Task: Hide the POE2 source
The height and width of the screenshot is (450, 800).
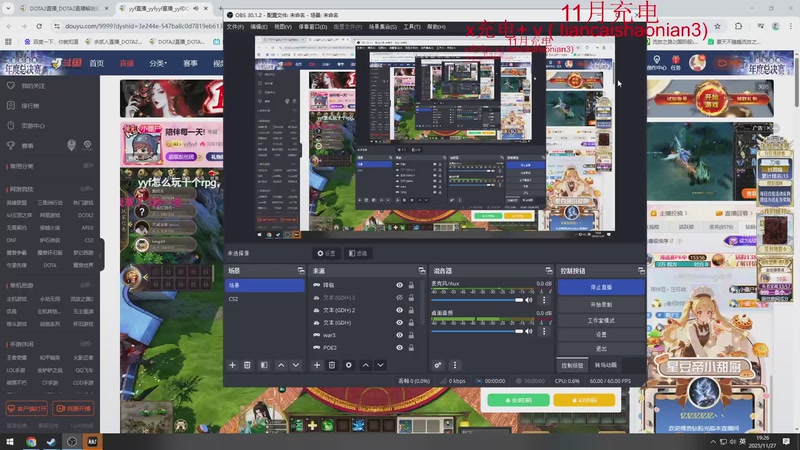Action: point(399,347)
